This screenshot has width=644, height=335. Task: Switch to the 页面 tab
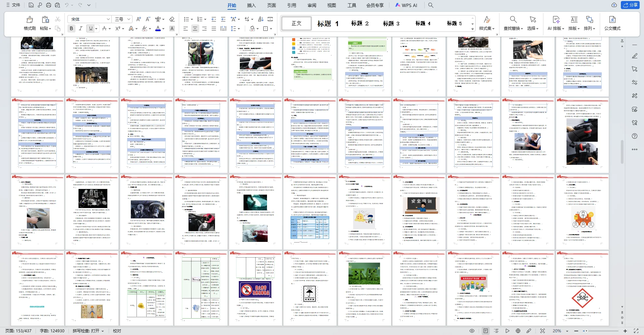(271, 5)
